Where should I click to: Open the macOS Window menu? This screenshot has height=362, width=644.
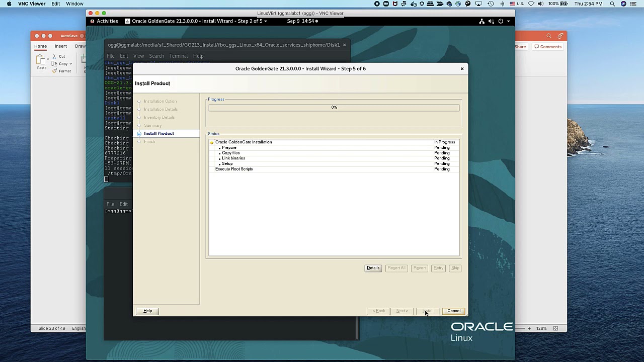coord(75,4)
